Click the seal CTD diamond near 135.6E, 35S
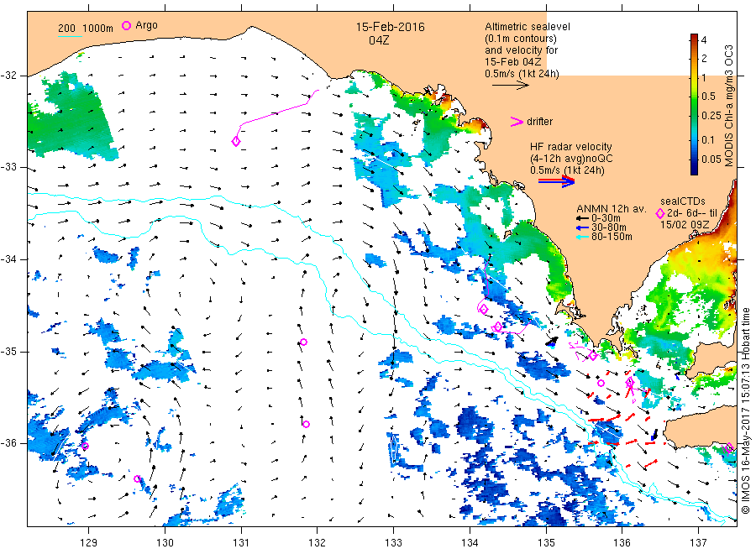Screen dimensions: 756x554 594,356
